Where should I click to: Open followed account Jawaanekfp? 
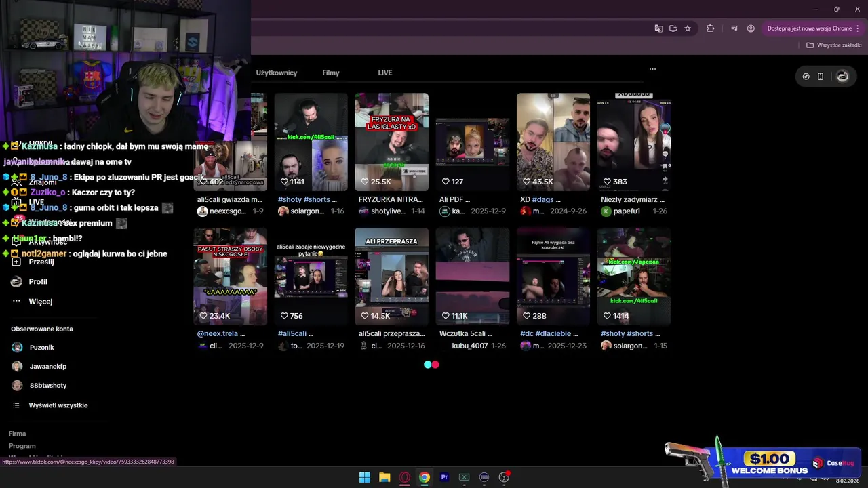[47, 366]
